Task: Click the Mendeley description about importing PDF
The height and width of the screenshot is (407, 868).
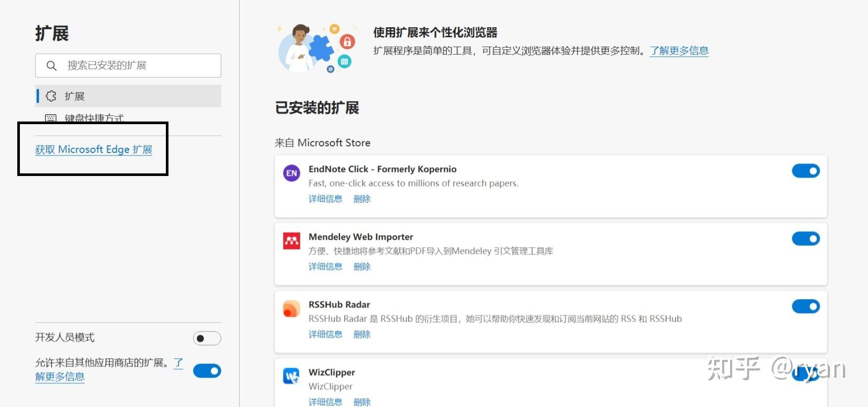Action: pos(431,251)
